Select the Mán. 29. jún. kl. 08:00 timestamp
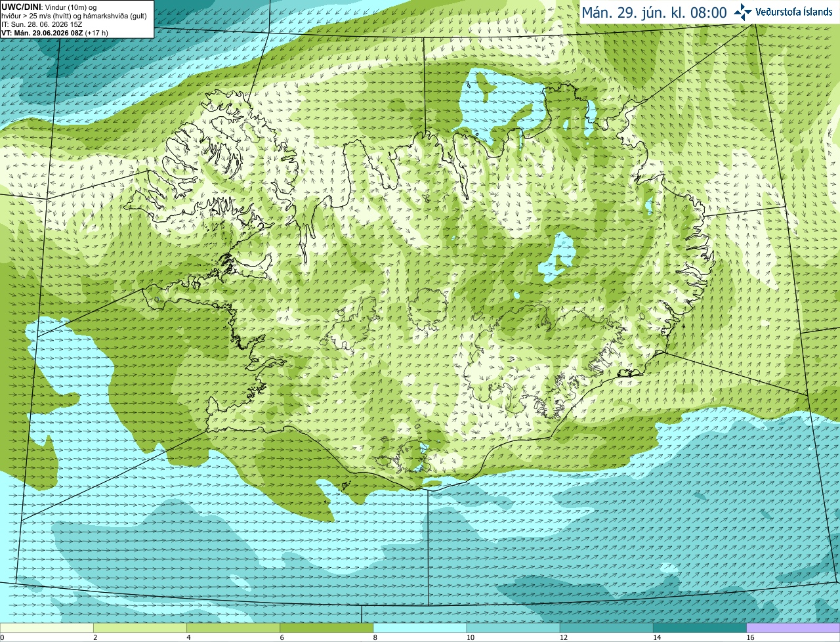This screenshot has height=642, width=840. [654, 12]
